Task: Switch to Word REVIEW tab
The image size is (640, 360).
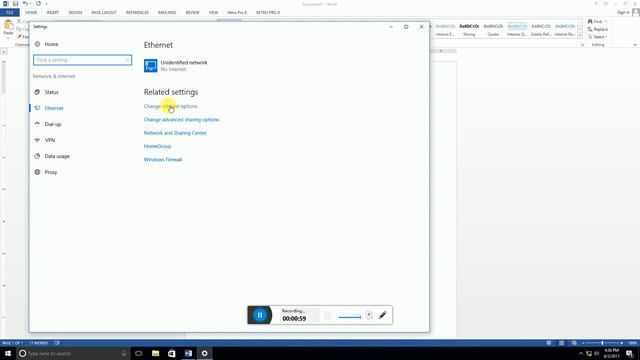Action: point(193,13)
